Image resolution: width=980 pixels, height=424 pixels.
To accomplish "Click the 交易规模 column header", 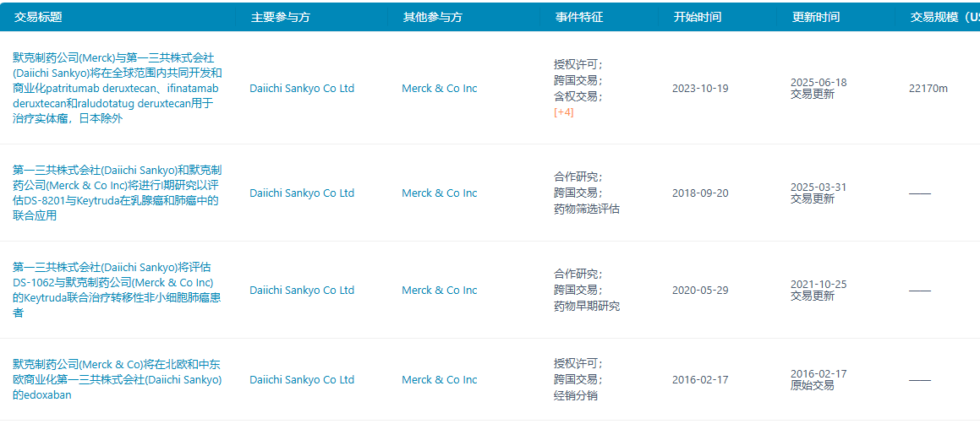I will click(x=944, y=18).
